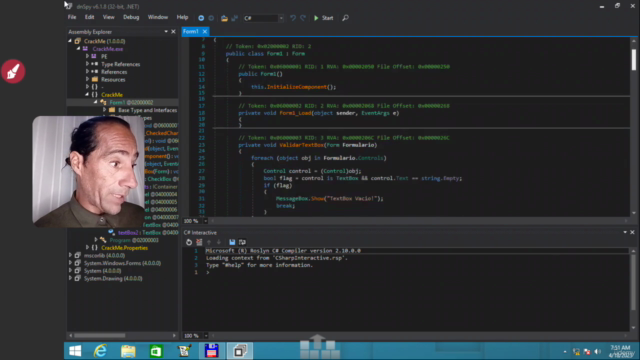Viewport: 640px width, 360px height.
Task: Open the Edit menu
Action: pyautogui.click(x=89, y=17)
